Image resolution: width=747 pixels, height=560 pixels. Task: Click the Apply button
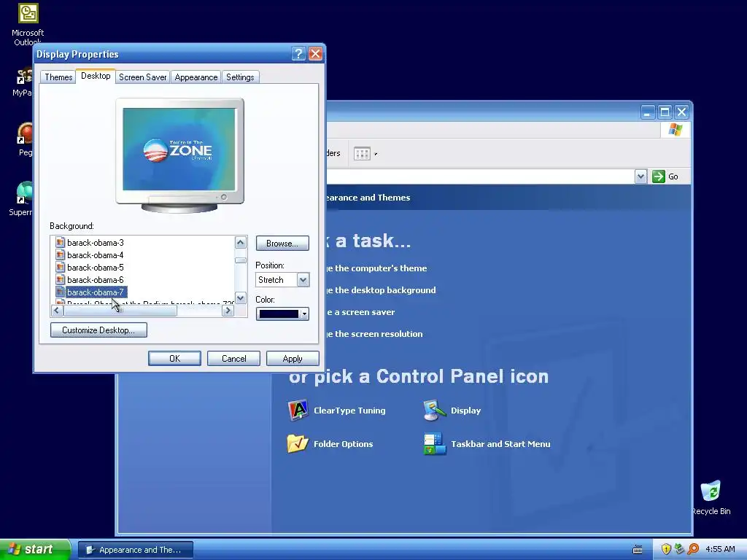pos(293,358)
